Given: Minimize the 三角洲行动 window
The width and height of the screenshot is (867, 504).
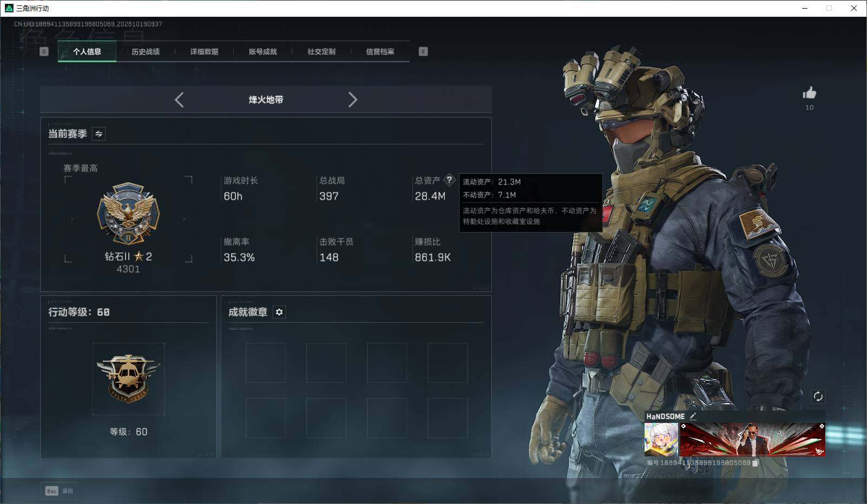Looking at the screenshot, I should (804, 8).
